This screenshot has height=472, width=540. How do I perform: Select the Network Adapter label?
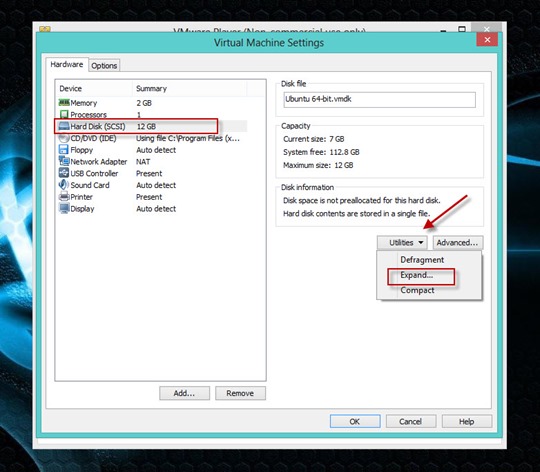click(x=99, y=162)
